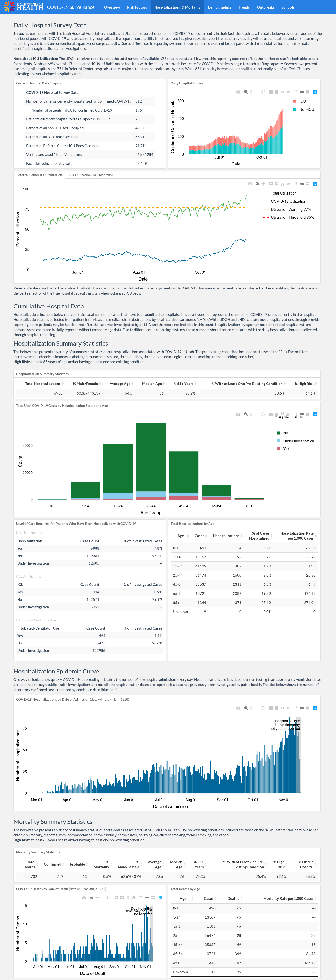The width and height of the screenshot is (336, 980).
Task: Click pink Yes swatch in Hospitalization legend
Action: click(x=279, y=449)
